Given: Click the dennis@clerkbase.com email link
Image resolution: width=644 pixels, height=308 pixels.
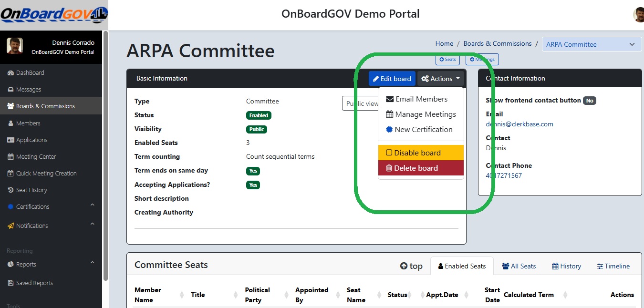Looking at the screenshot, I should pyautogui.click(x=519, y=124).
